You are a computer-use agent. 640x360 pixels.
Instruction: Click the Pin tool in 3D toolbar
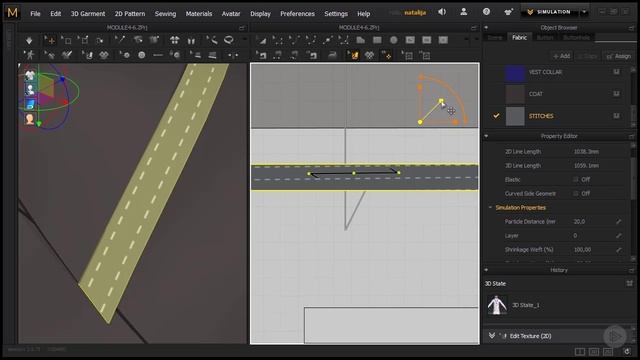[x=120, y=40]
